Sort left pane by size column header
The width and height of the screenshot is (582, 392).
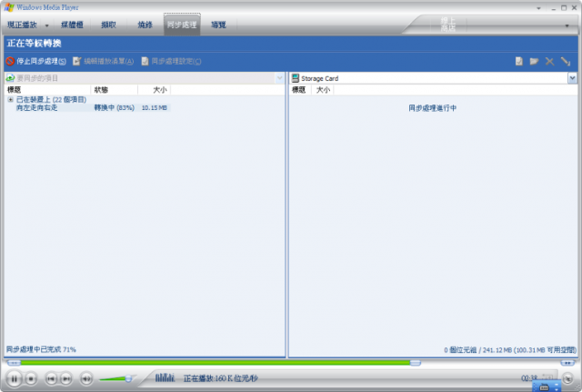155,90
